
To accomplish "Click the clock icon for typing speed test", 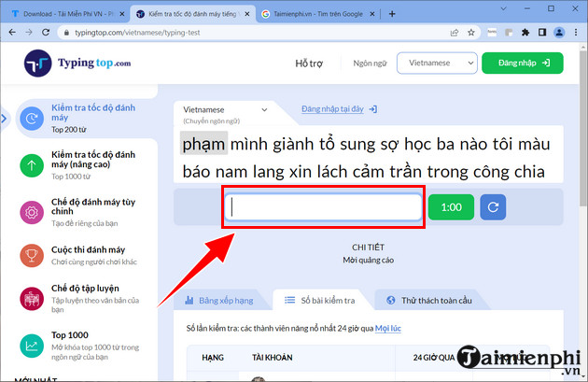I will pyautogui.click(x=32, y=119).
